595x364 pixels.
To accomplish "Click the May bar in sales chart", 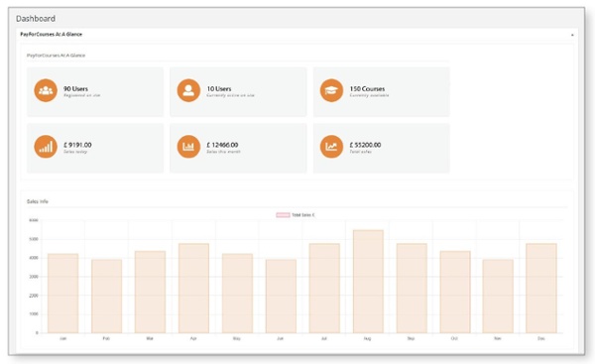I will 238,294.
